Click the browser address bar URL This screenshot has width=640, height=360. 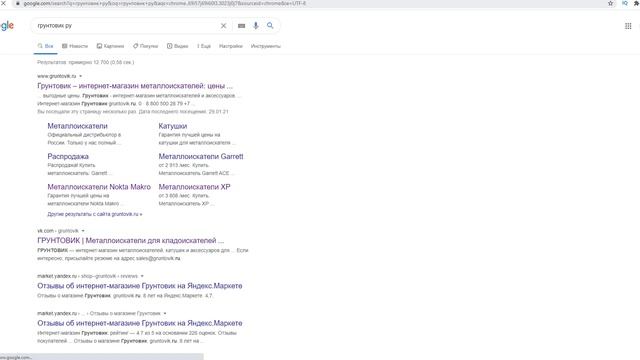coord(164,3)
